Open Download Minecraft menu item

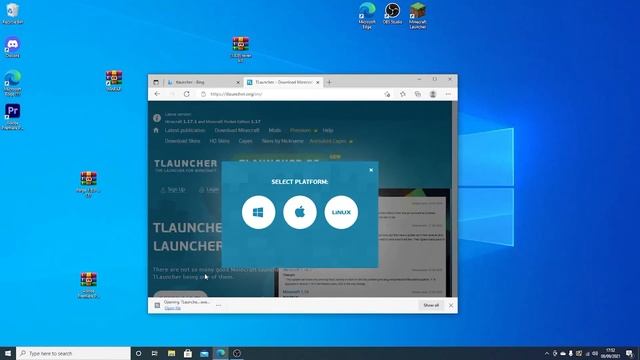237,130
